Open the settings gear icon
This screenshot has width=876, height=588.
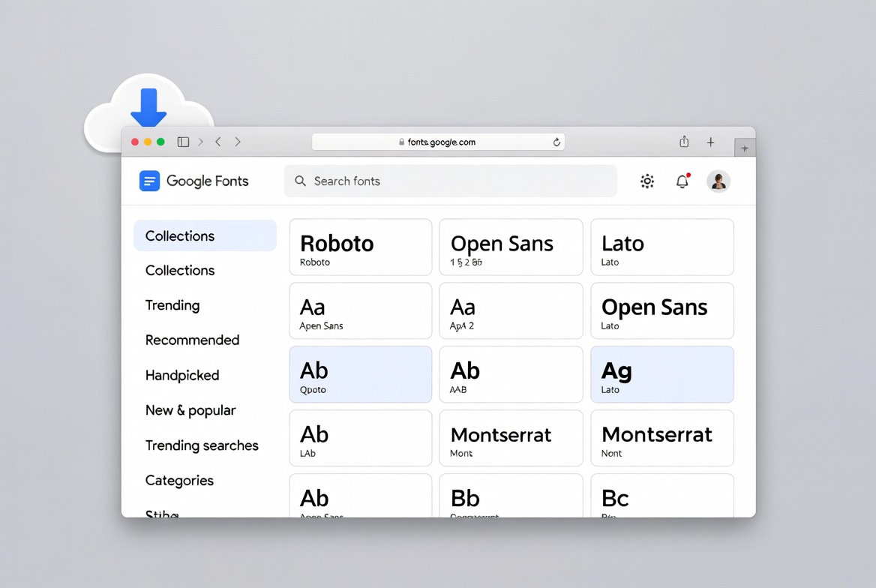(647, 181)
